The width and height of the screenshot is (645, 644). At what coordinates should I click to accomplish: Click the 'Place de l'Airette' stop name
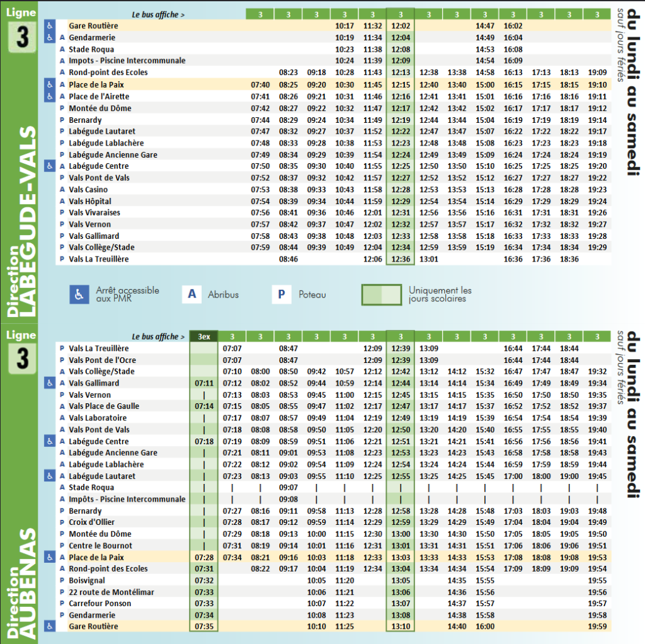99,96
